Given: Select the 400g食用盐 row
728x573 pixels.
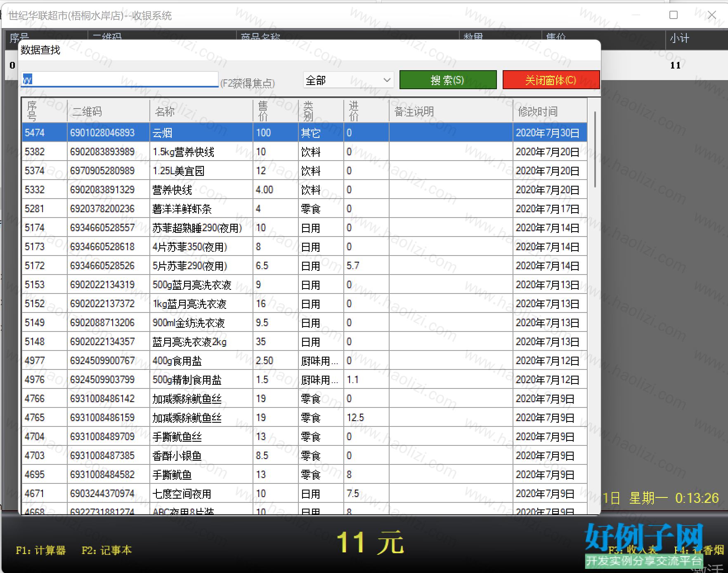Looking at the screenshot, I should (x=304, y=360).
